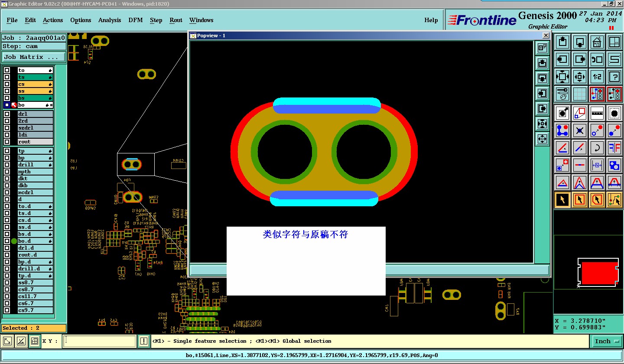
Task: Toggle the checkbox for layer to
Action: pyautogui.click(x=7, y=70)
